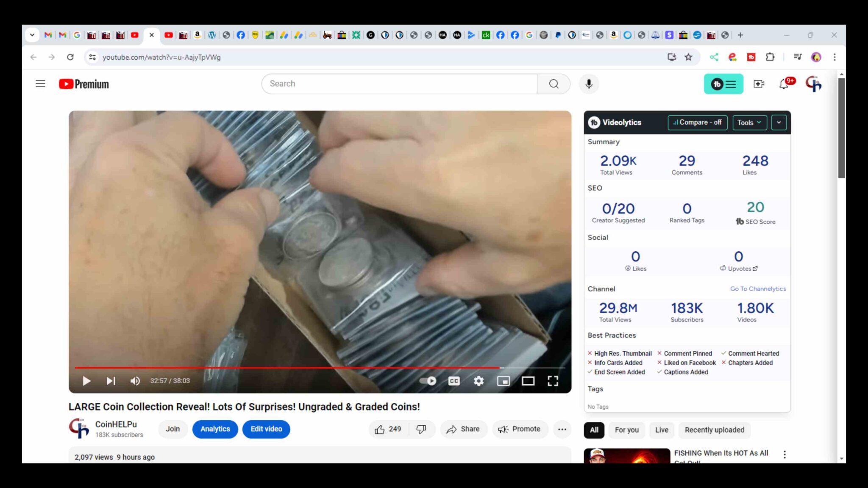Mute the video volume
This screenshot has width=868, height=488.
point(135,381)
